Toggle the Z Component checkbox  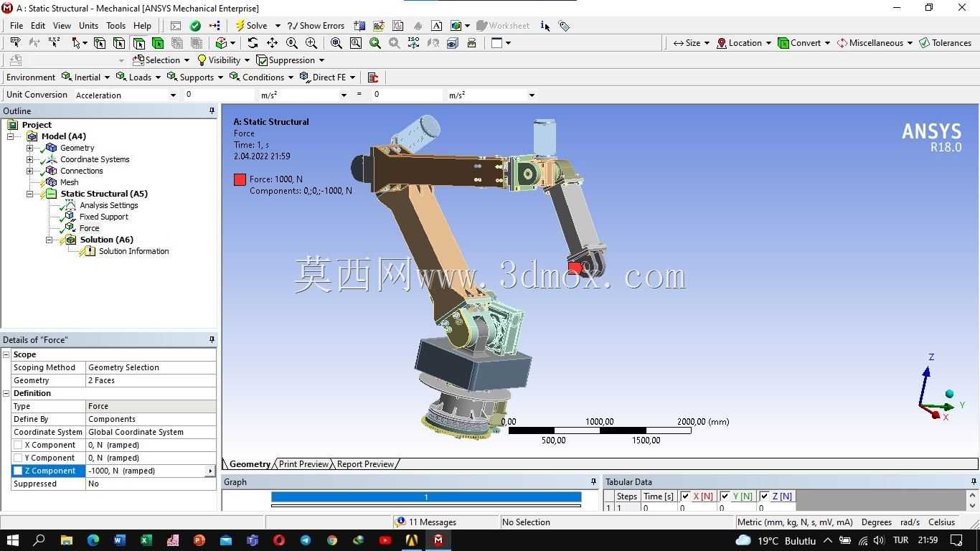point(18,471)
